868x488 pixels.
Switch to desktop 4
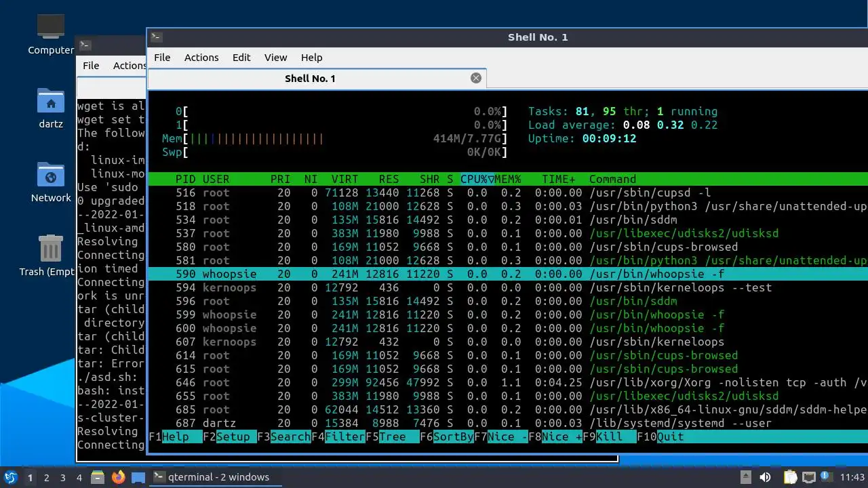(x=79, y=477)
